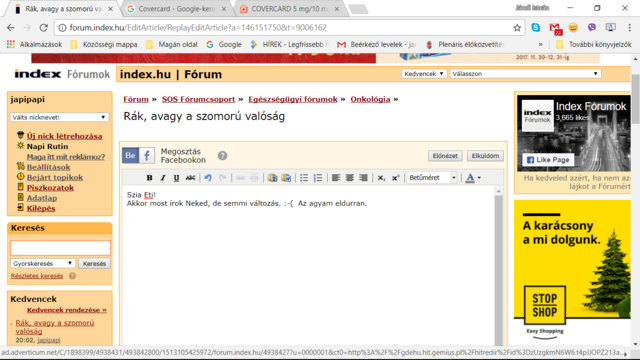Image resolution: width=640 pixels, height=360 pixels.
Task: Insert a numbered list
Action: [x=318, y=178]
